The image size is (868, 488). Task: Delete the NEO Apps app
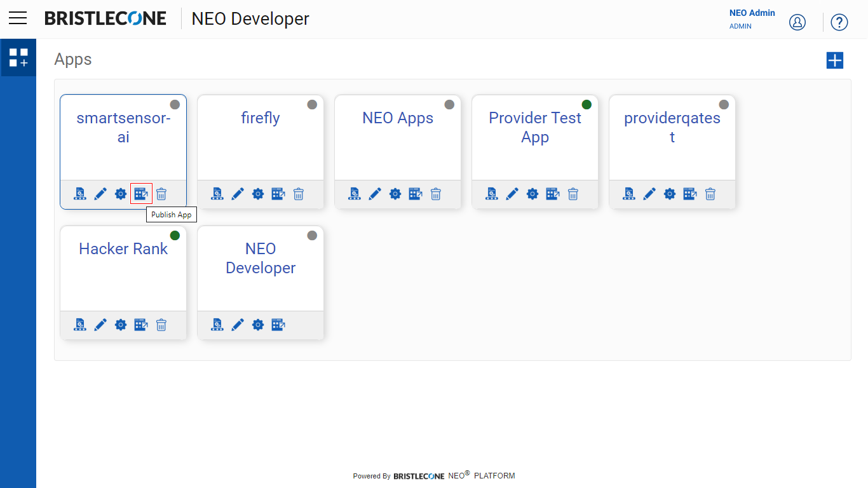pyautogui.click(x=436, y=194)
